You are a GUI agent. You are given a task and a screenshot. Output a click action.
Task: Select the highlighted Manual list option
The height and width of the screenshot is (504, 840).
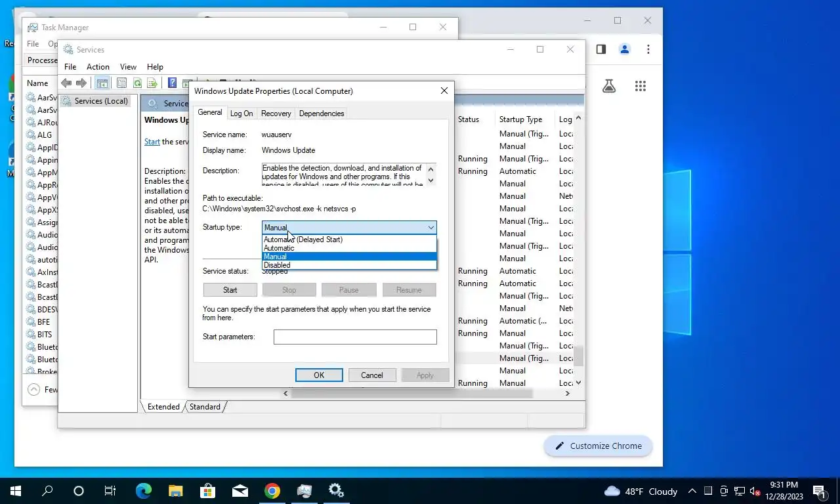[349, 257]
